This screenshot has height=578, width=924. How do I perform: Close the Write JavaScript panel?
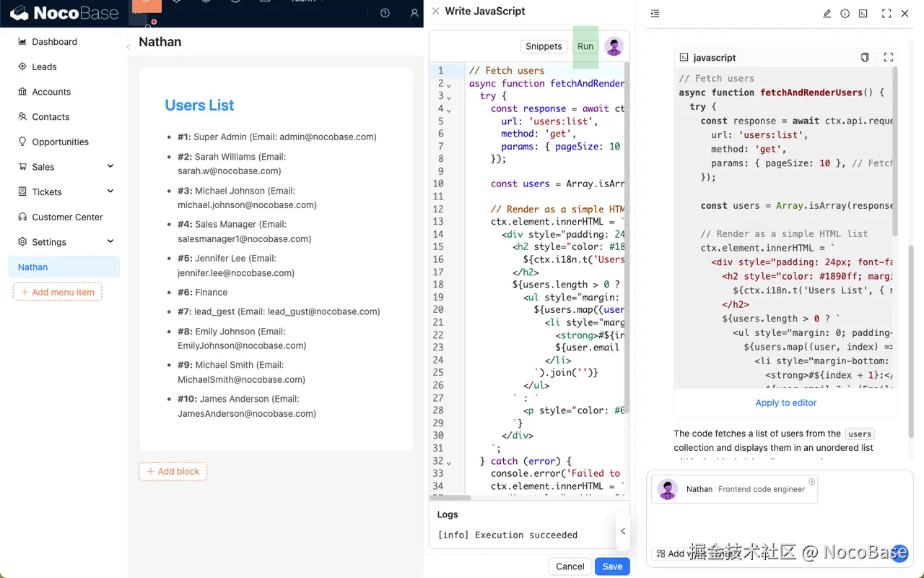(435, 11)
